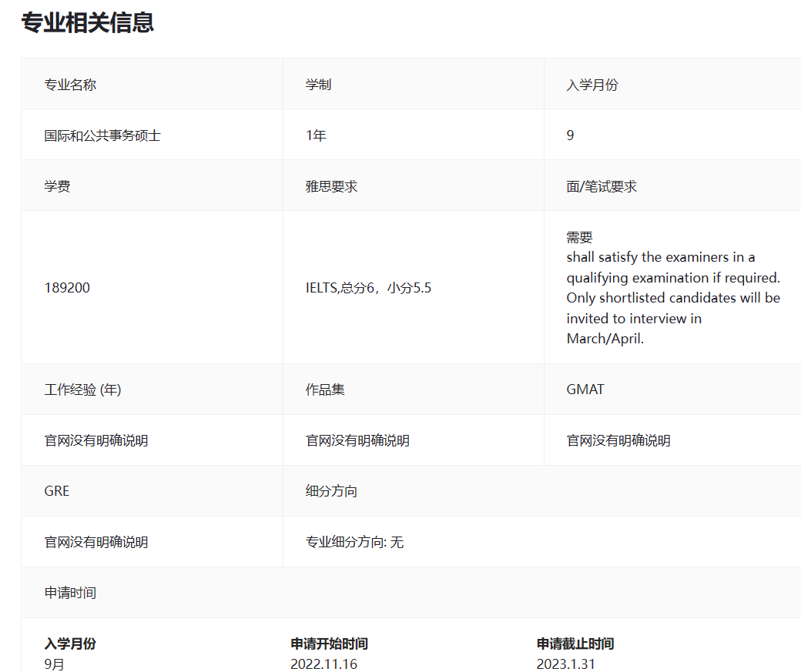
Task: Select the 学费 header cell
Action: 57,186
